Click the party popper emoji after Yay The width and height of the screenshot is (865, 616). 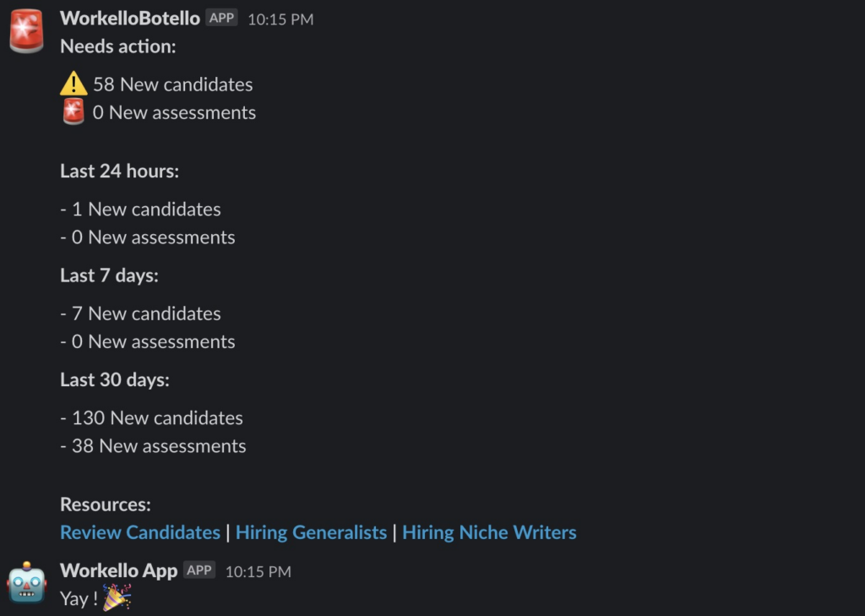click(x=117, y=598)
